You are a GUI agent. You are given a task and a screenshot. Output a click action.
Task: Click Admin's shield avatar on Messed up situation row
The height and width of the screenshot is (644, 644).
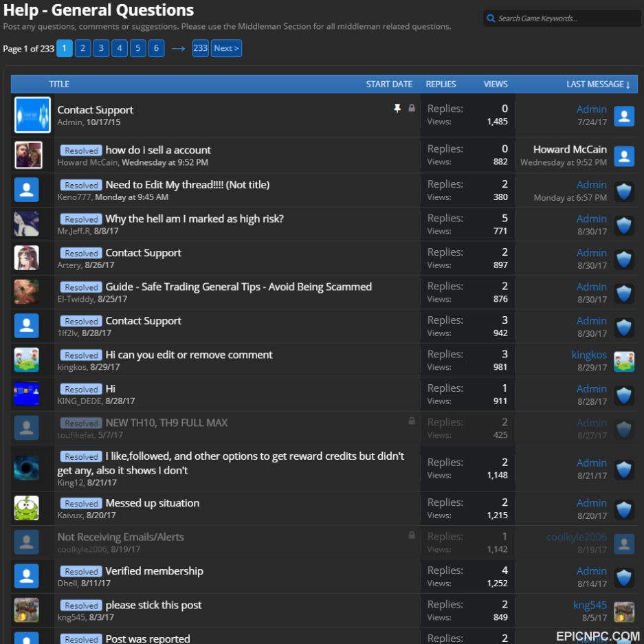coord(624,509)
